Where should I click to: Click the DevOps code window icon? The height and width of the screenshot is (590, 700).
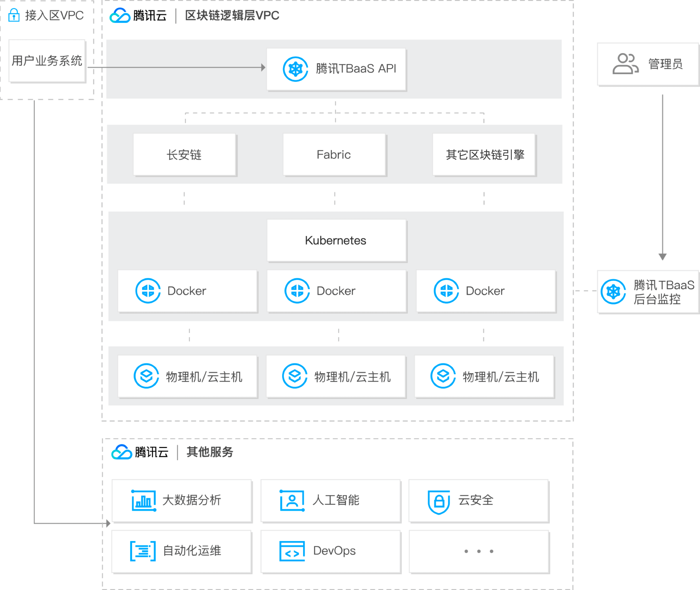292,551
